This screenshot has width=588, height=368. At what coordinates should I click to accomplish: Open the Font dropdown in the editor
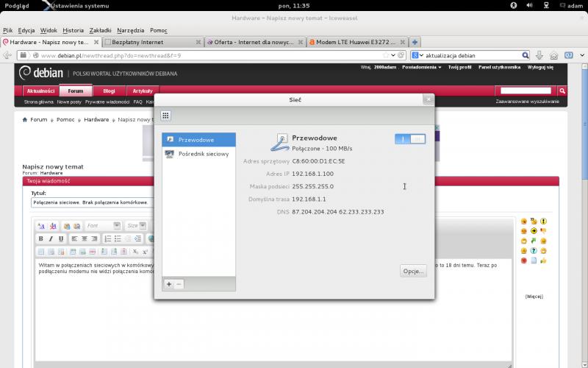click(x=102, y=226)
